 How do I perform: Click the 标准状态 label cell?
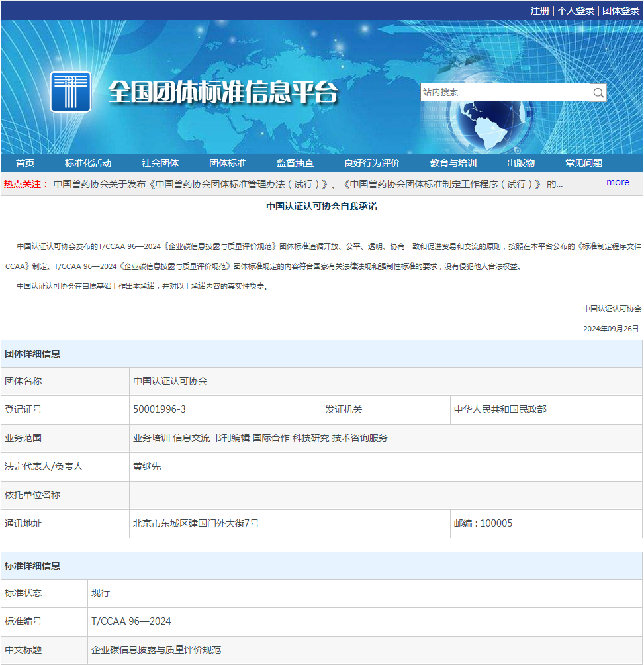[x=44, y=593]
